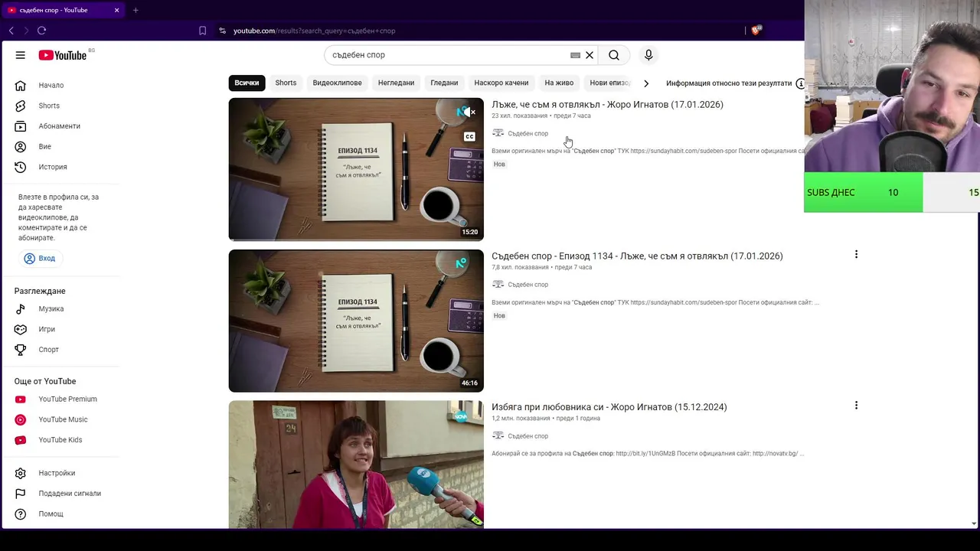Open site settings icon before URL

[x=222, y=31]
